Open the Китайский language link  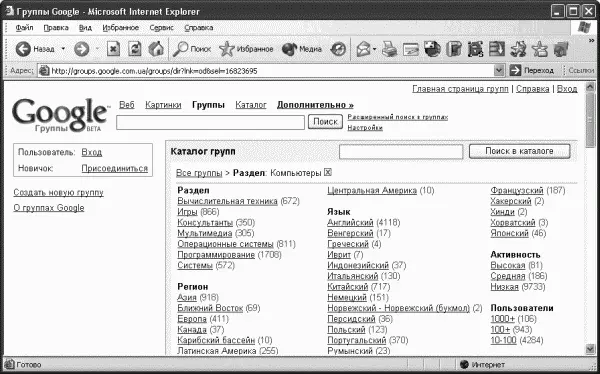(x=348, y=287)
